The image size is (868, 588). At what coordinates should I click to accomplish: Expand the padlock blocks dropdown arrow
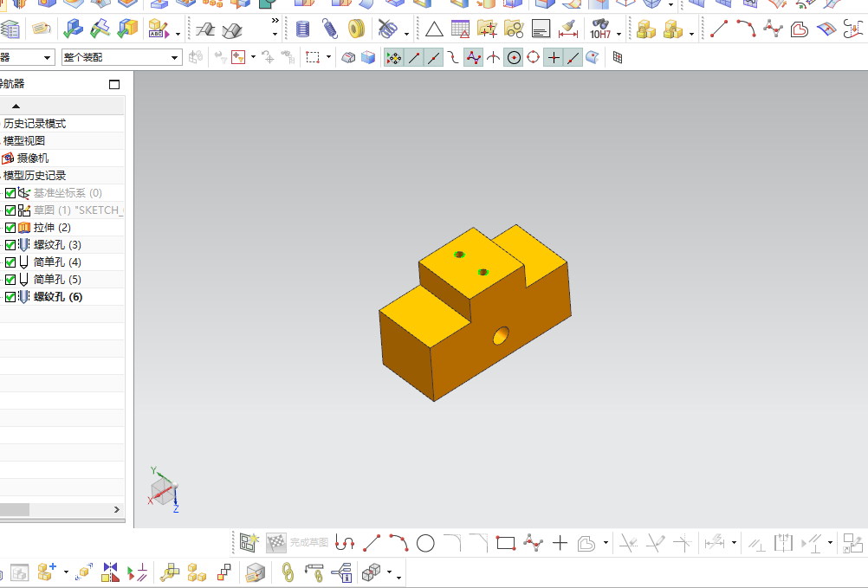point(691,35)
